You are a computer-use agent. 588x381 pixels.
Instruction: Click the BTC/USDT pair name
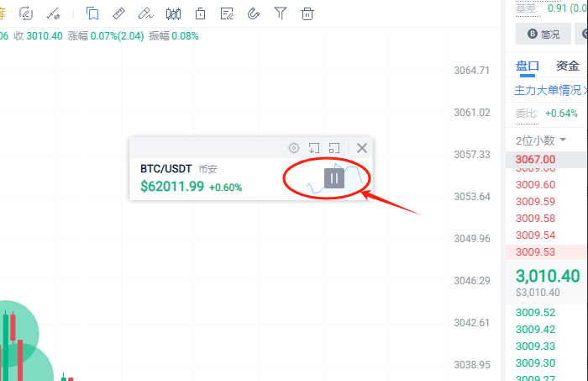166,169
